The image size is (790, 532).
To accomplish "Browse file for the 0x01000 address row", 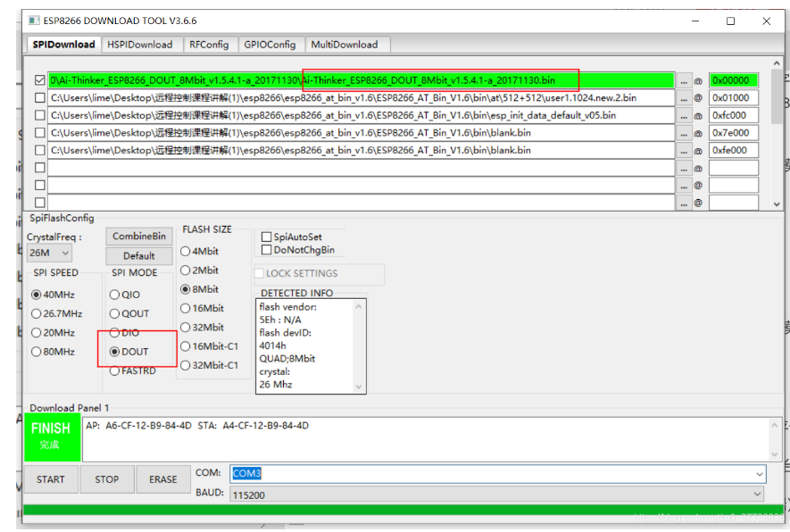I will tap(684, 98).
